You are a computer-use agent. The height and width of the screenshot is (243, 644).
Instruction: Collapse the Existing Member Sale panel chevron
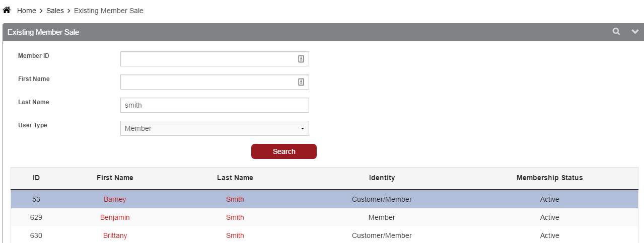(634, 32)
